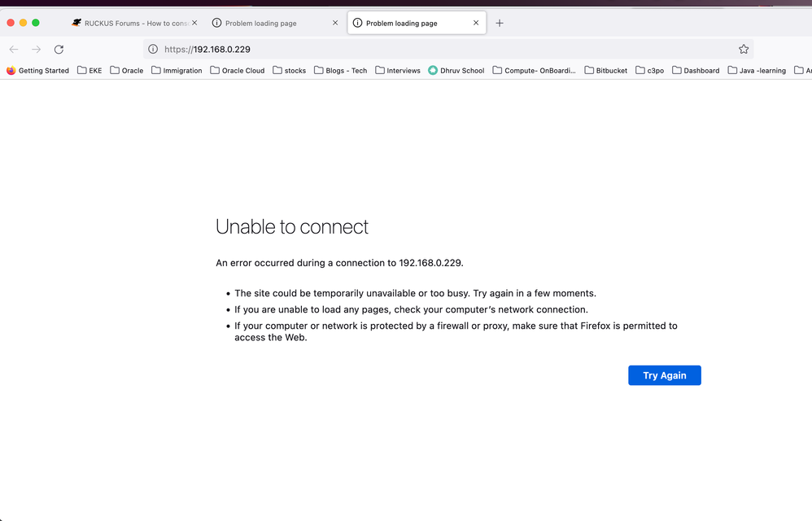Click the Try Again button
Viewport: 812px width, 521px height.
click(x=664, y=375)
